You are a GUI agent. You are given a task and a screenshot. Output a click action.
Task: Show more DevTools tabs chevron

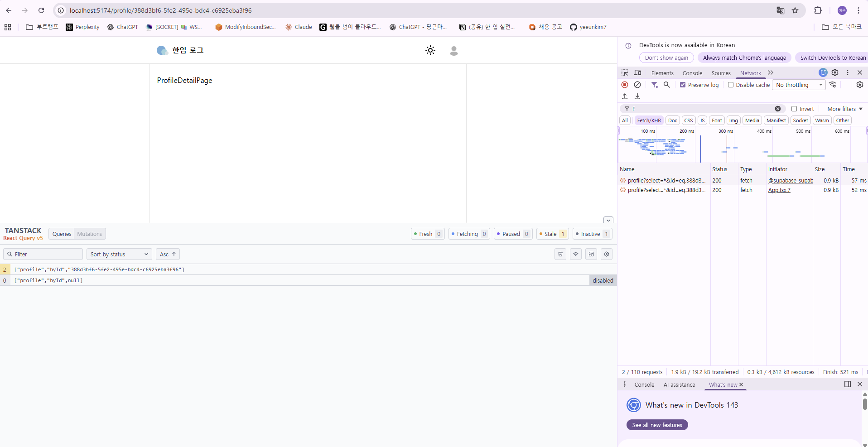coord(771,72)
